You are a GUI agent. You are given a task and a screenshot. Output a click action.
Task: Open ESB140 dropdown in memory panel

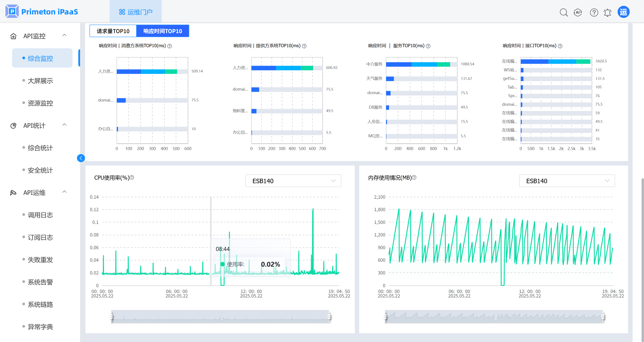[567, 181]
